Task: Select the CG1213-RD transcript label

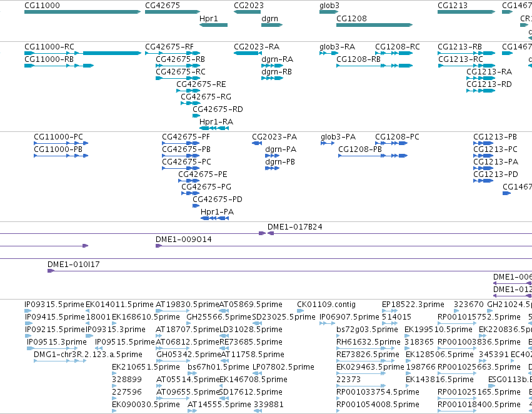Action: (489, 84)
